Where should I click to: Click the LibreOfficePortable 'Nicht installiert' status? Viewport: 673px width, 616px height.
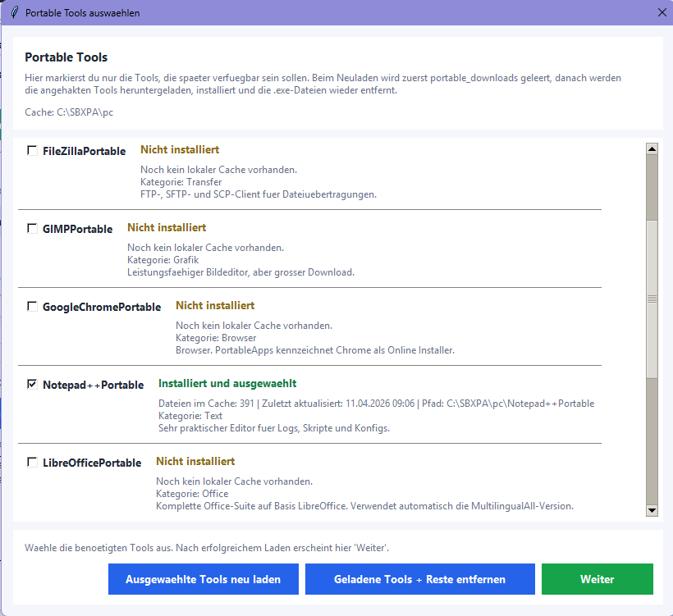(195, 461)
